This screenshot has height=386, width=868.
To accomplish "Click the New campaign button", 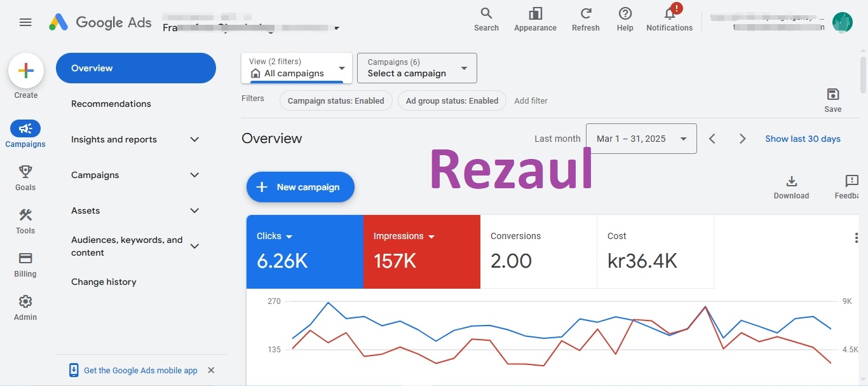I will 300,187.
